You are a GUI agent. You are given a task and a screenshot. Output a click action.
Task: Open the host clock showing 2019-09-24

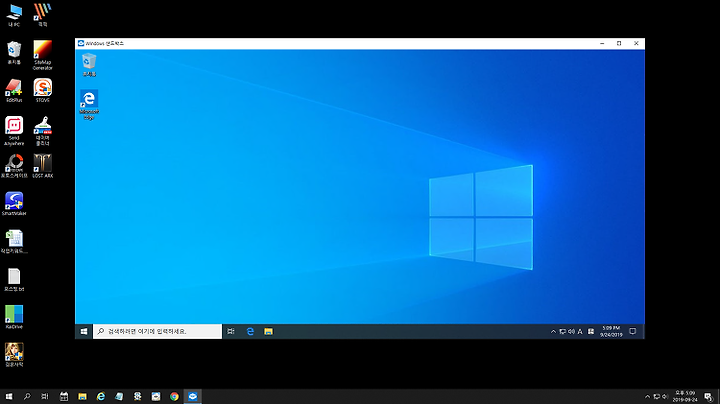tap(685, 397)
